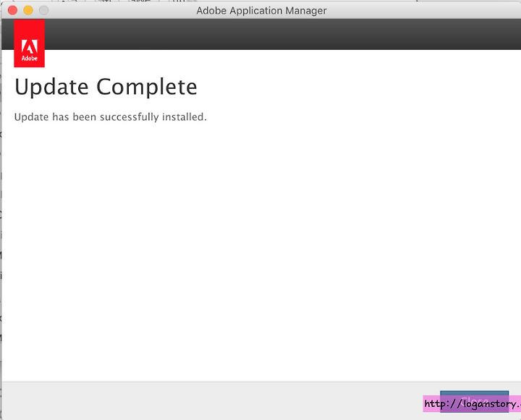521x420 pixels.
Task: Click the Adobe logo icon
Action: [x=29, y=43]
